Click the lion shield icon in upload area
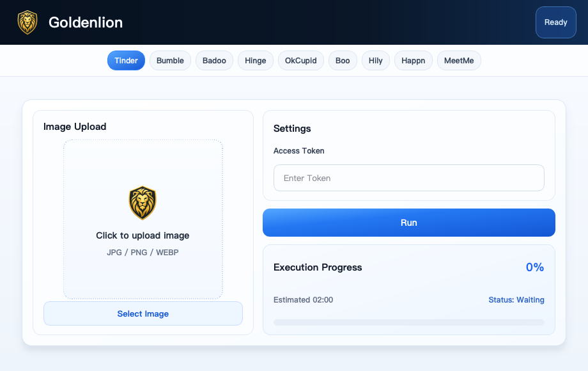This screenshot has height=371, width=588. coord(143,203)
